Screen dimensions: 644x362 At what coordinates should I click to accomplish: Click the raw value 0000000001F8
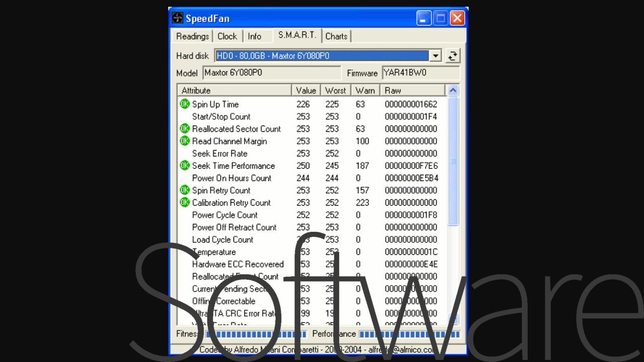tap(411, 215)
